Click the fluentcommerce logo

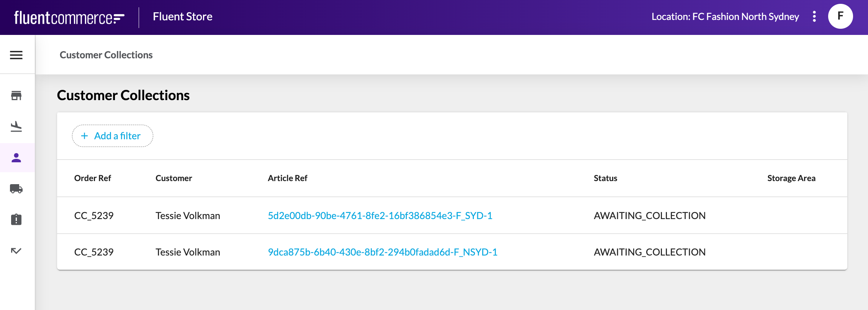69,18
